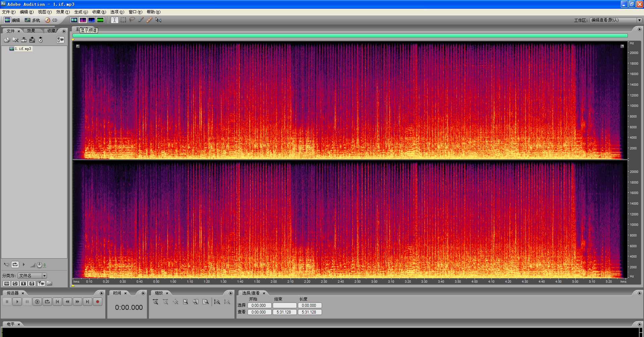Select spectral frequency display icon
This screenshot has height=337, width=644.
[x=83, y=20]
